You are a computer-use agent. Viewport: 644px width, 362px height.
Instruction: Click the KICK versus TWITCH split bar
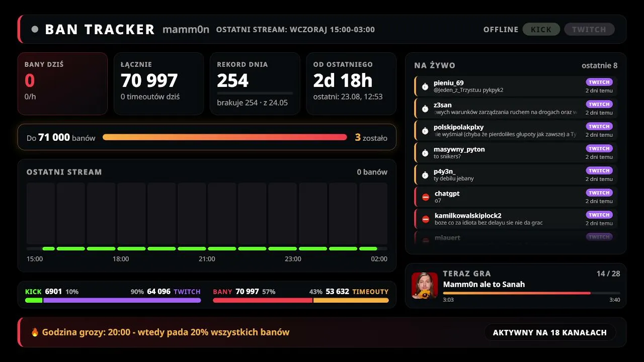113,300
